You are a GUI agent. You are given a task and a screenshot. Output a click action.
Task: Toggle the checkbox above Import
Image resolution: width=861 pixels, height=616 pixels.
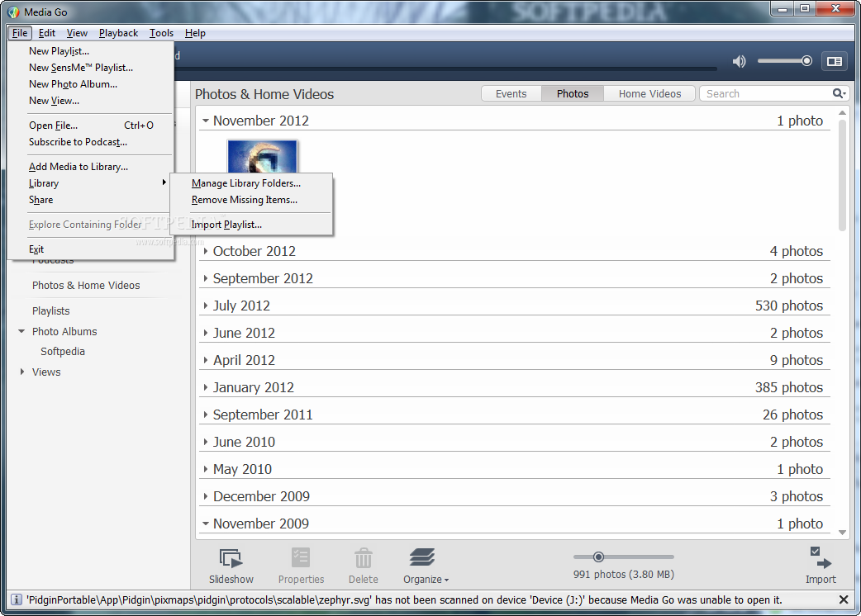[815, 551]
